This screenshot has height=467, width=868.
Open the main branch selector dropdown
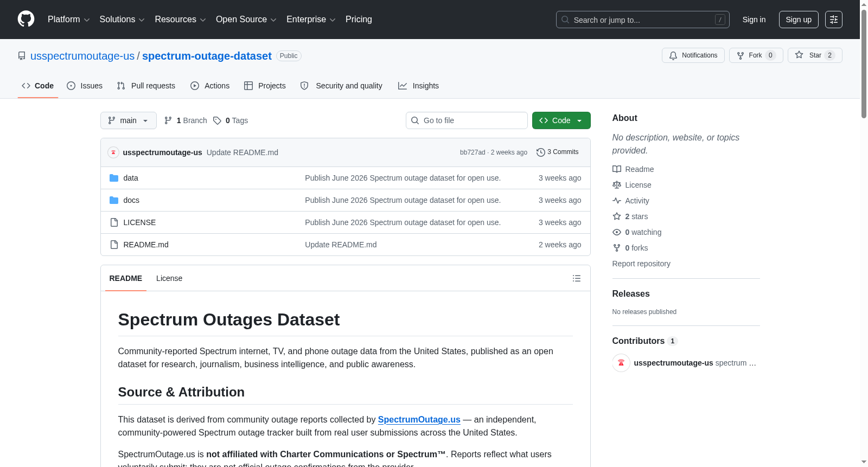coord(129,120)
